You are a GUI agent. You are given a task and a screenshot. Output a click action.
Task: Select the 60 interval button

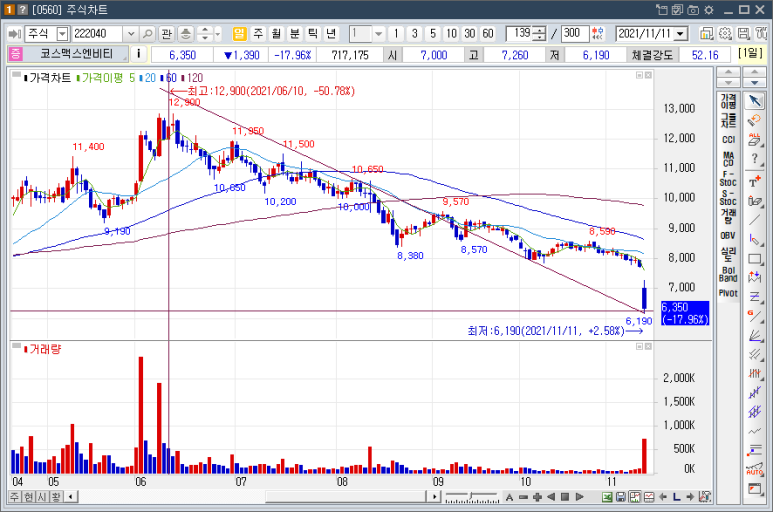click(488, 34)
